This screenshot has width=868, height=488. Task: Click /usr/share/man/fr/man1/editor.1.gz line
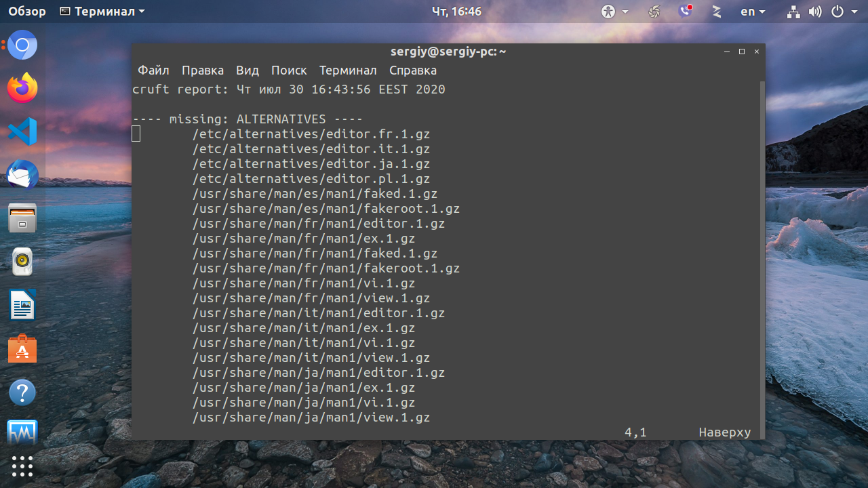pyautogui.click(x=319, y=224)
